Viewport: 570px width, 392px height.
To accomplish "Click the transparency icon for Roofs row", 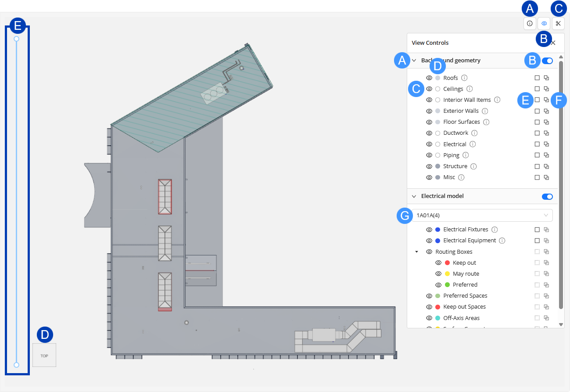I will [x=546, y=78].
